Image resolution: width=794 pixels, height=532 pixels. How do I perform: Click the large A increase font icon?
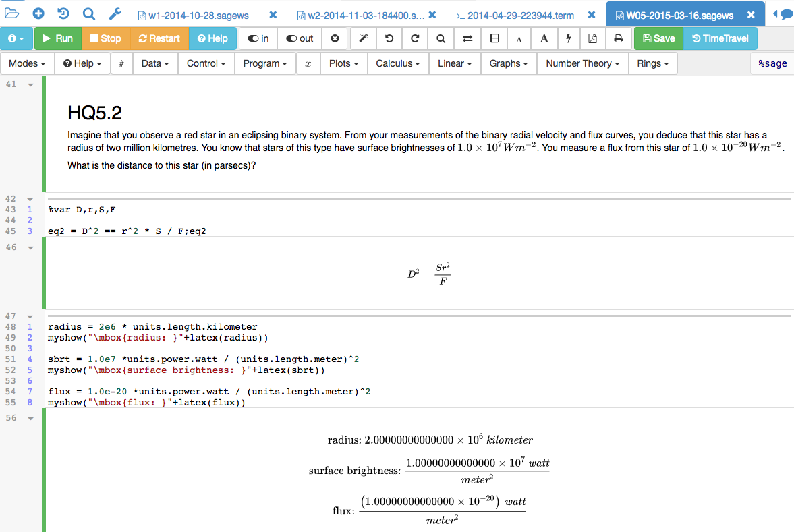pos(544,38)
